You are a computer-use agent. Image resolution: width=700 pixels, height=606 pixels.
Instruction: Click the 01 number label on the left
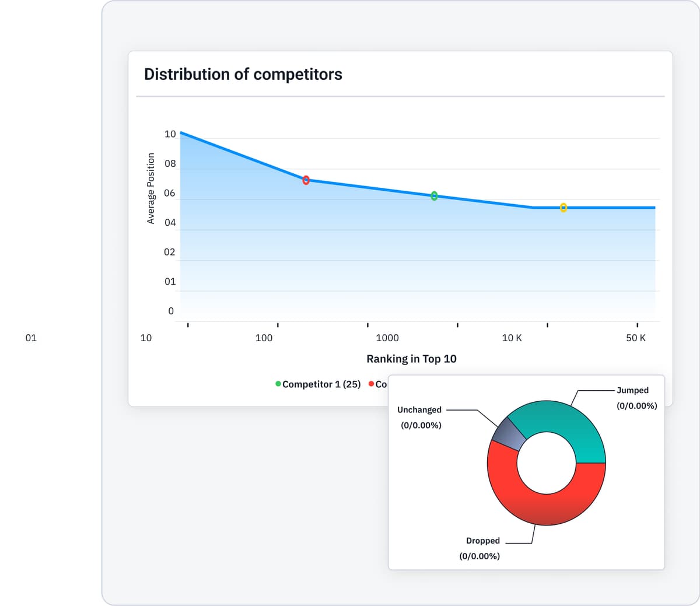point(31,338)
